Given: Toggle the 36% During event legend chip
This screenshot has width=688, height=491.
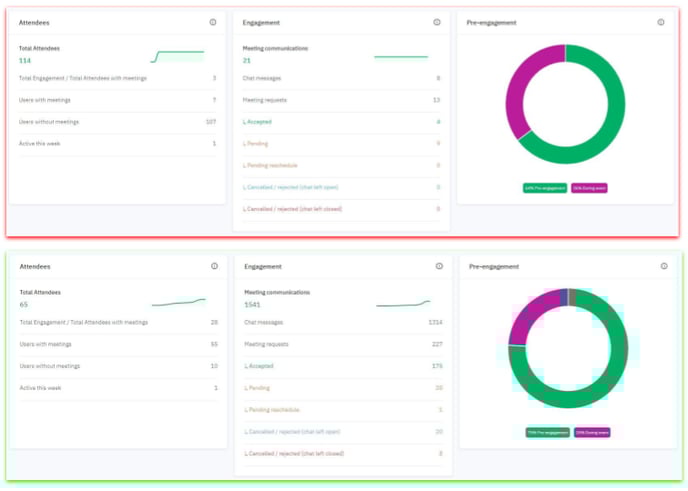Looking at the screenshot, I should click(x=589, y=188).
